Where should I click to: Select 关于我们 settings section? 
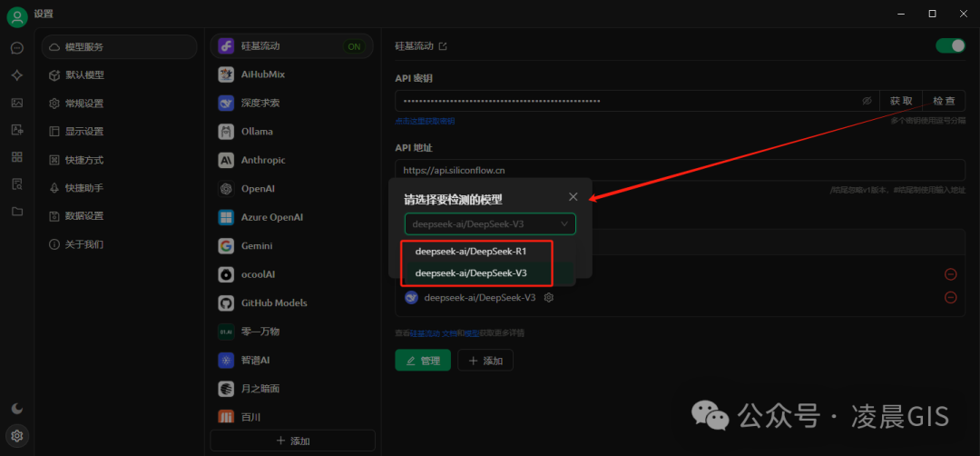click(x=119, y=244)
